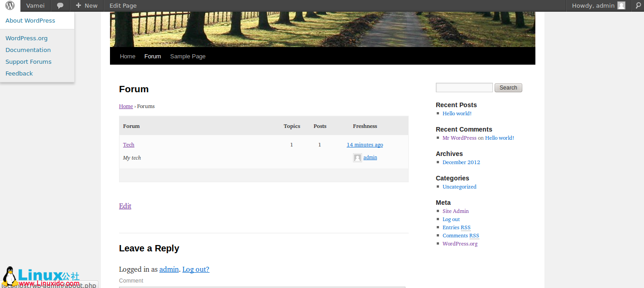Click the admin bar search magnifier icon

(638, 6)
